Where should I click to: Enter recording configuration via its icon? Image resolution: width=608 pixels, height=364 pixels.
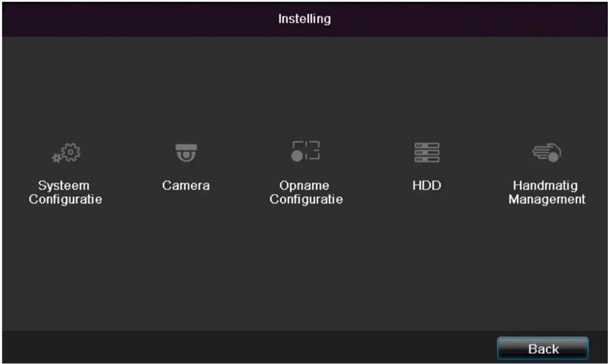306,151
